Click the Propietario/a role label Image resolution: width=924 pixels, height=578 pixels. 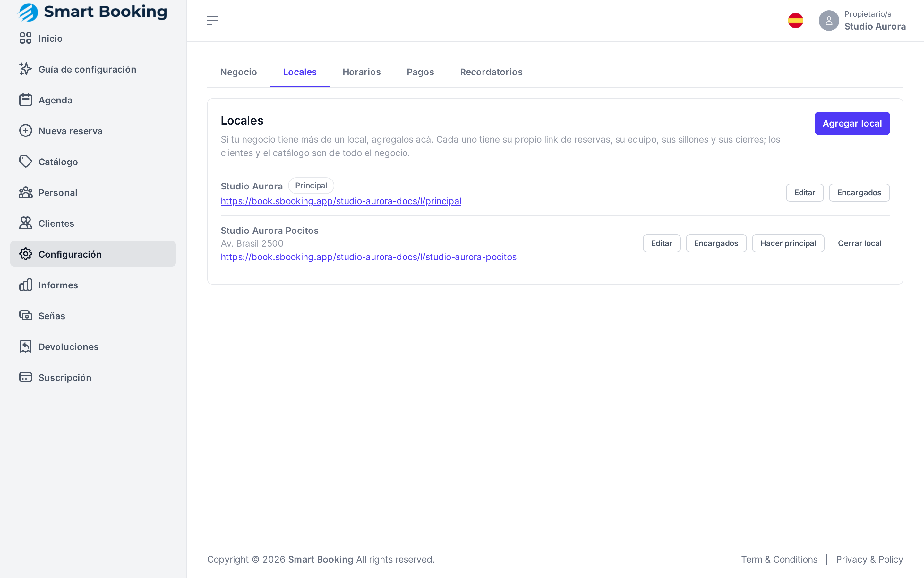point(868,14)
